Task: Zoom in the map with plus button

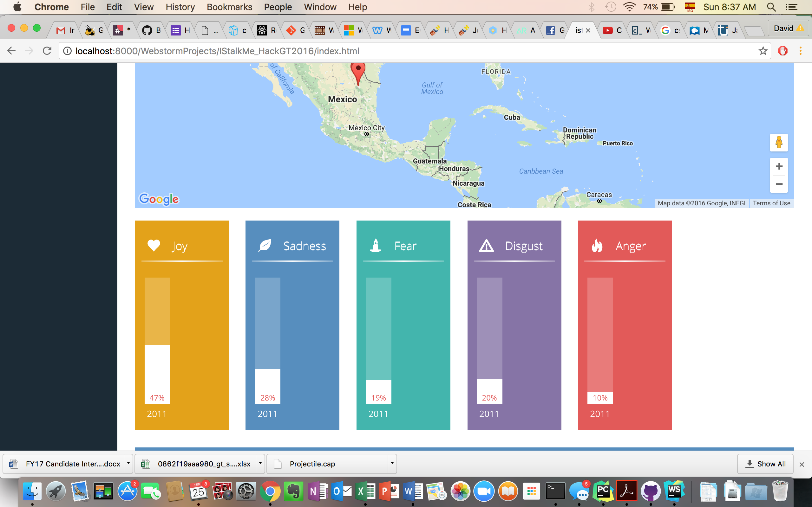Action: tap(779, 167)
